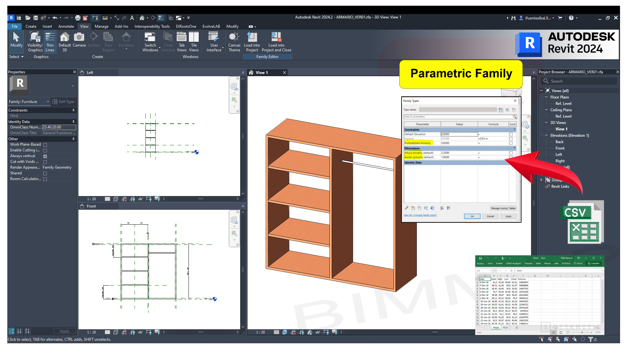Enable the Work Plane-Based checkbox
This screenshot has width=628, height=364.
tap(45, 145)
